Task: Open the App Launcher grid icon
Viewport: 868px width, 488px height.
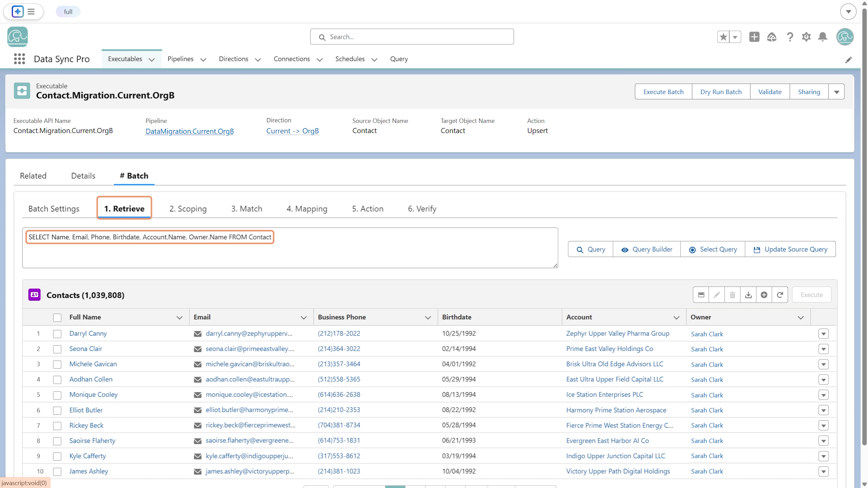Action: (19, 59)
